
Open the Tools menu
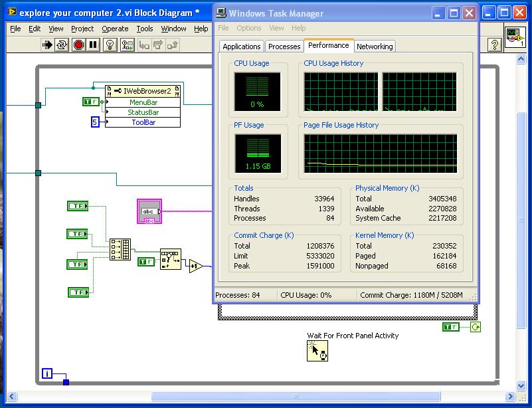[x=145, y=29]
